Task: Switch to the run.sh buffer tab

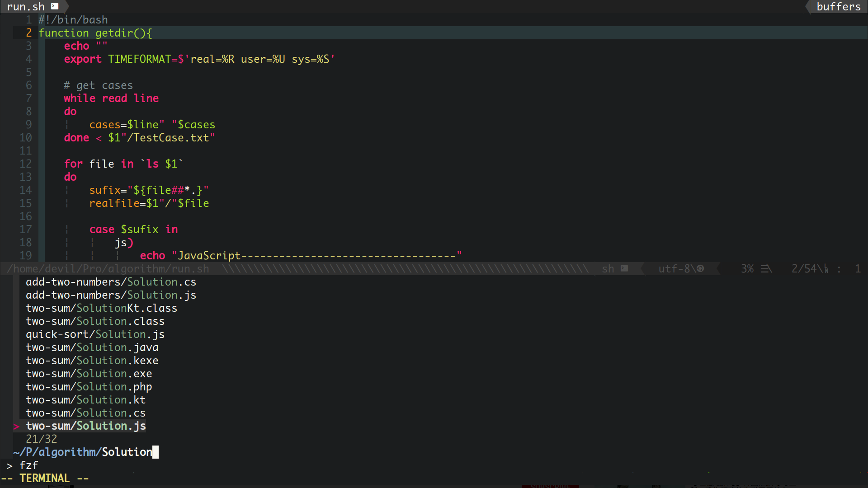Action: 26,6
